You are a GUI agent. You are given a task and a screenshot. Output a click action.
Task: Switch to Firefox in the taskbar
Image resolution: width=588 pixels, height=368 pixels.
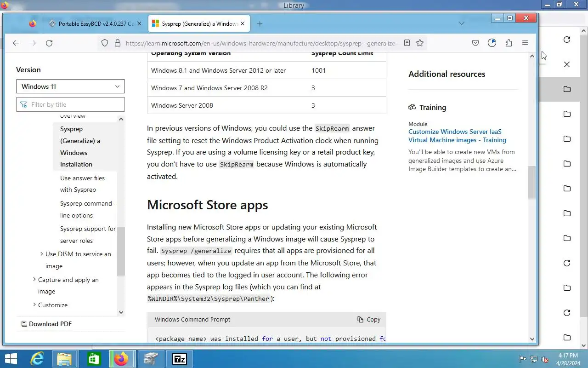(x=122, y=359)
